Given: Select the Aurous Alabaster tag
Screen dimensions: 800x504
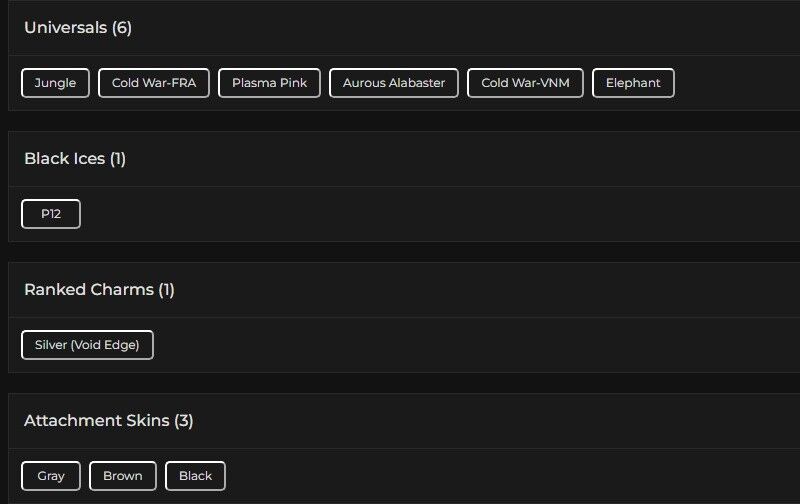Looking at the screenshot, I should click(x=394, y=83).
